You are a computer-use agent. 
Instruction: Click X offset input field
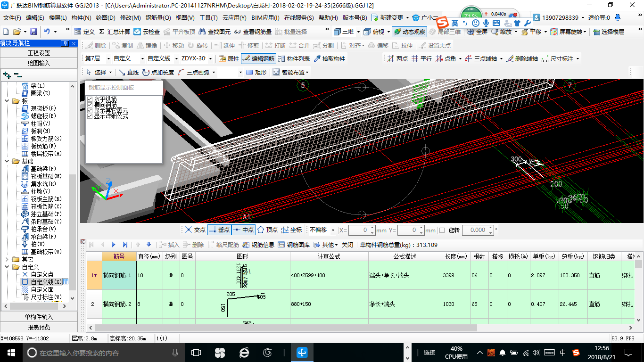362,230
